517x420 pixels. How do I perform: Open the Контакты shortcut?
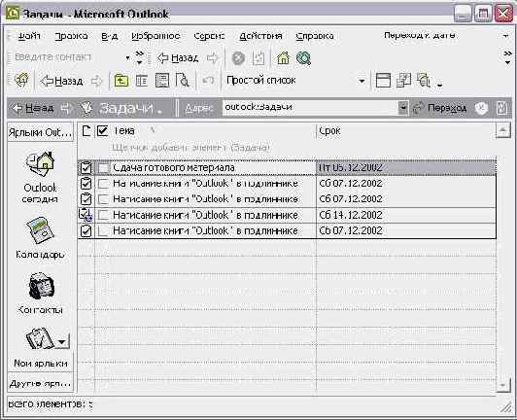tap(40, 293)
